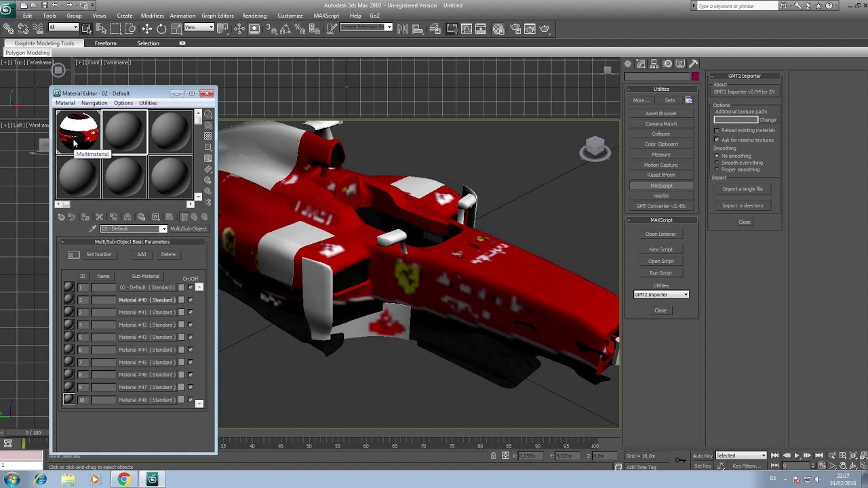Open the selection filter All dropdown
Image resolution: width=868 pixels, height=488 pixels.
(x=63, y=28)
